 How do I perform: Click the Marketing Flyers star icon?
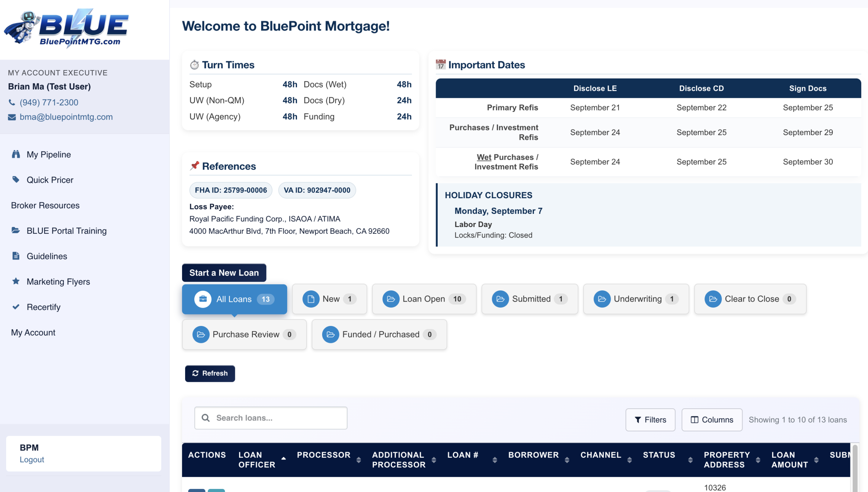[16, 281]
